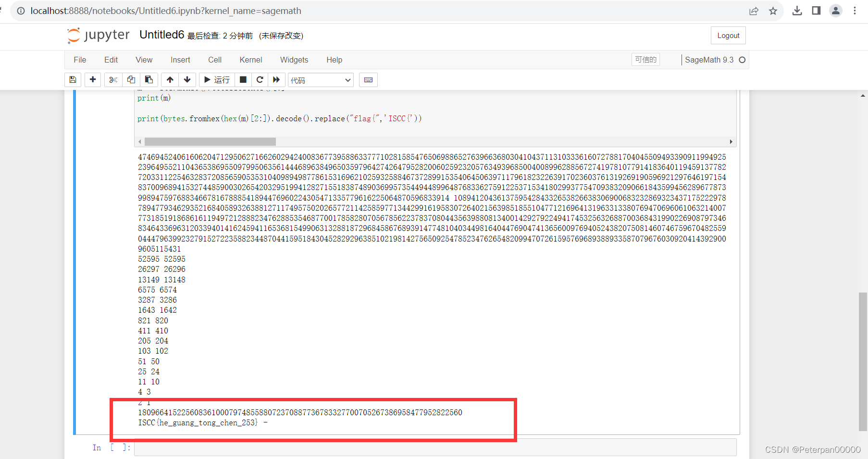Screen dimensions: 868x459
Task: Cut selected cells with scissors icon
Action: [113, 80]
